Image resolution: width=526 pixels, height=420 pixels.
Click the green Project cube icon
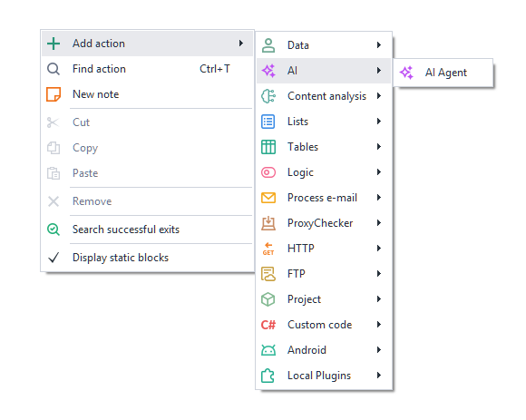(x=268, y=299)
